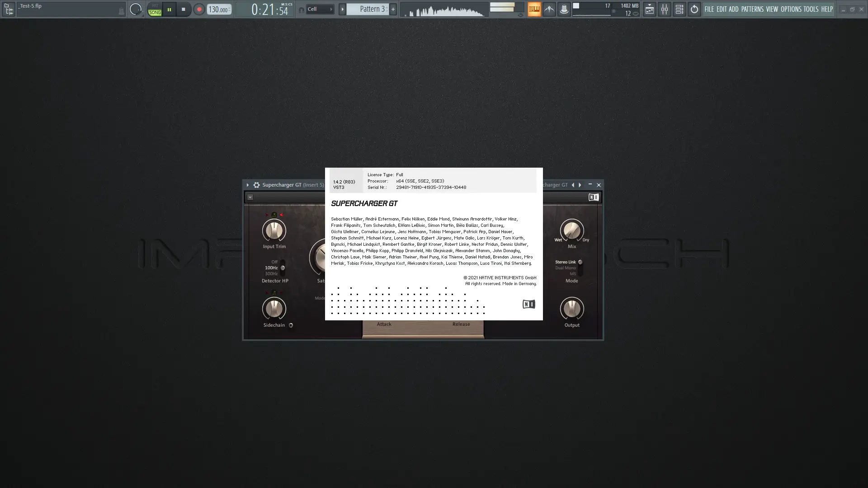Click the 130.000 tempo field

[218, 9]
